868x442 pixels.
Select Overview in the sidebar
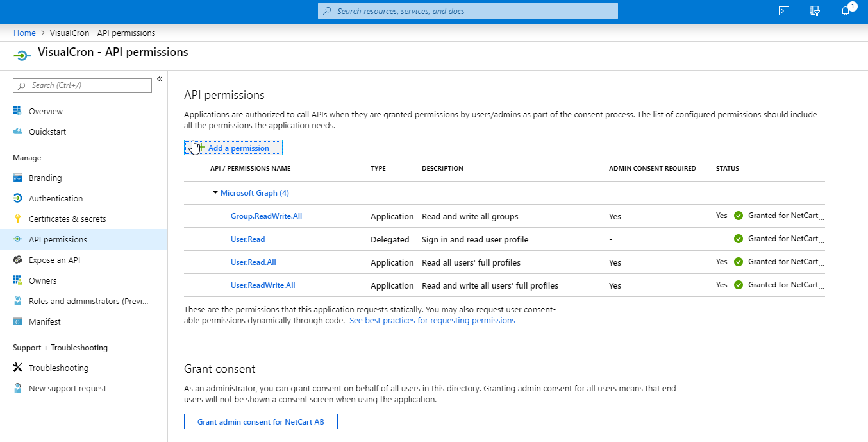(45, 110)
